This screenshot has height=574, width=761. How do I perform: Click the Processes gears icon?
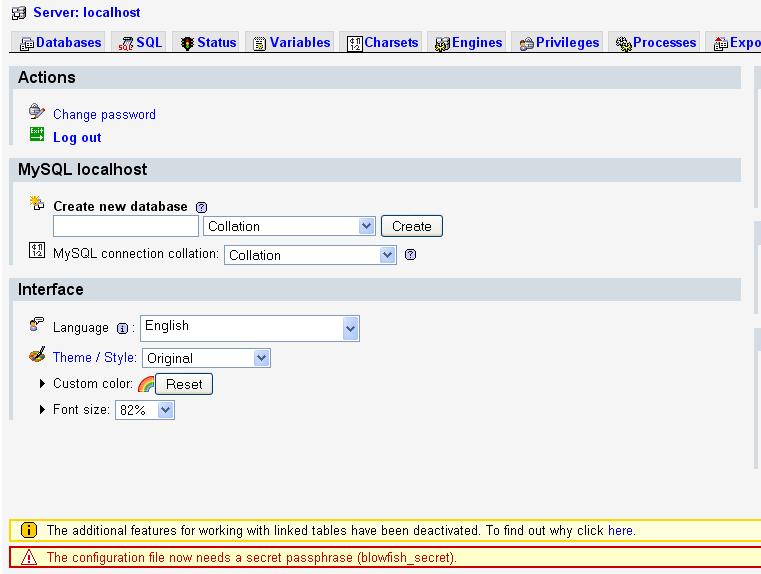pyautogui.click(x=624, y=44)
